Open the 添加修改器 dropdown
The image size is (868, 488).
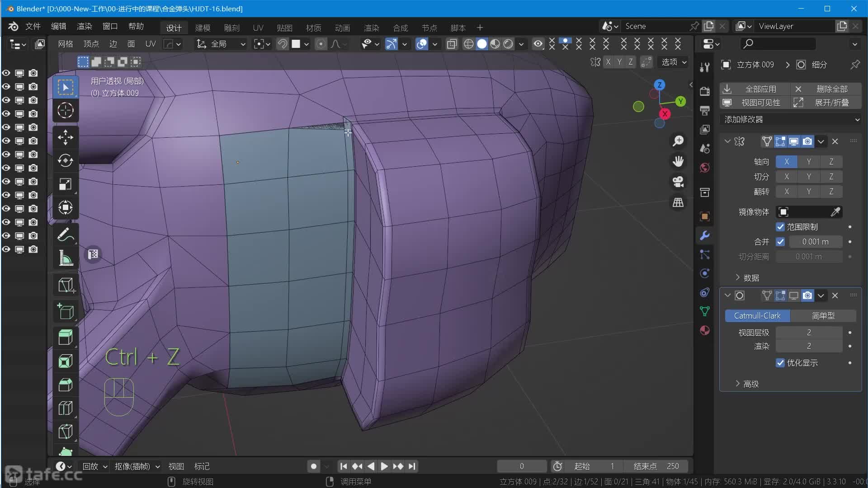click(791, 119)
